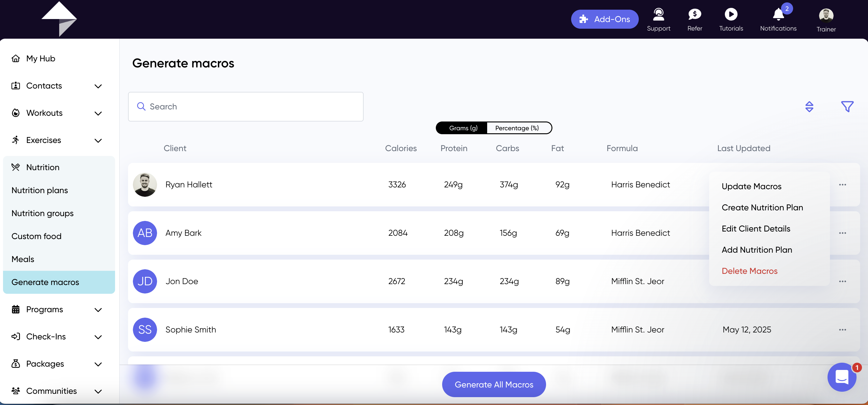Open Nutrition groups in sidebar
Screen dimensions: 868x405
tap(43, 213)
